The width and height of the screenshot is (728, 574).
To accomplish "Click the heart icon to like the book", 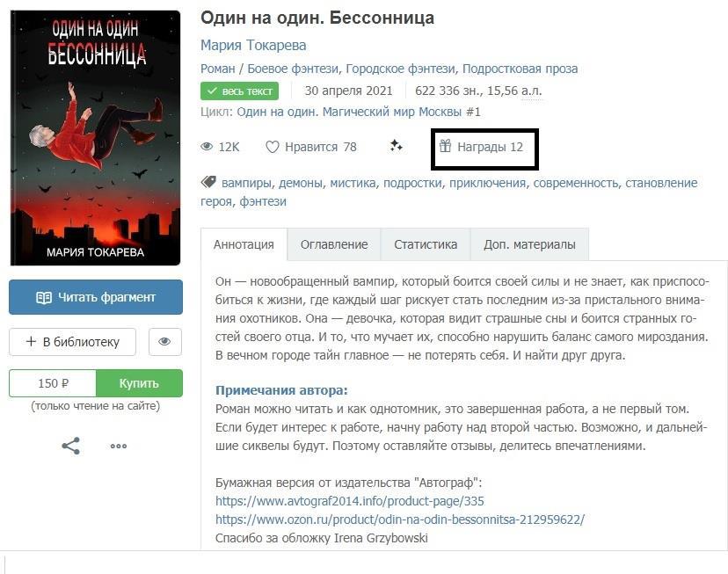I will 272,147.
